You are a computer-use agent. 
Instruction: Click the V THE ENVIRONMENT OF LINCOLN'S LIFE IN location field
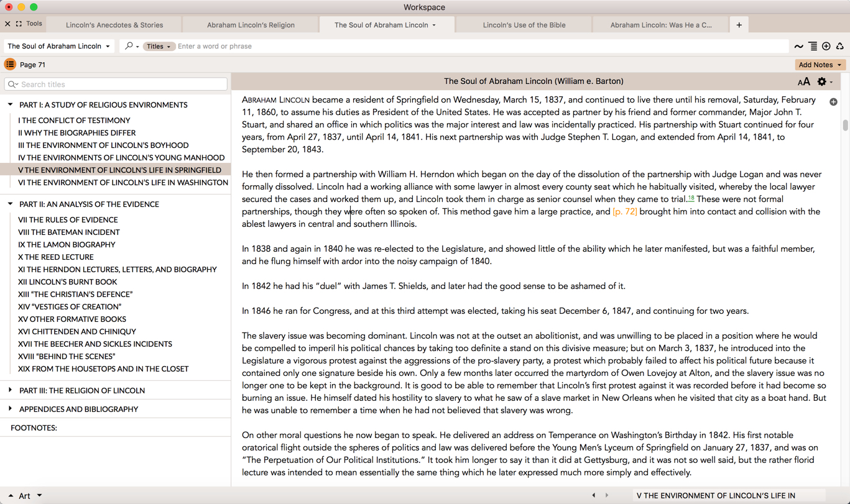729,495
